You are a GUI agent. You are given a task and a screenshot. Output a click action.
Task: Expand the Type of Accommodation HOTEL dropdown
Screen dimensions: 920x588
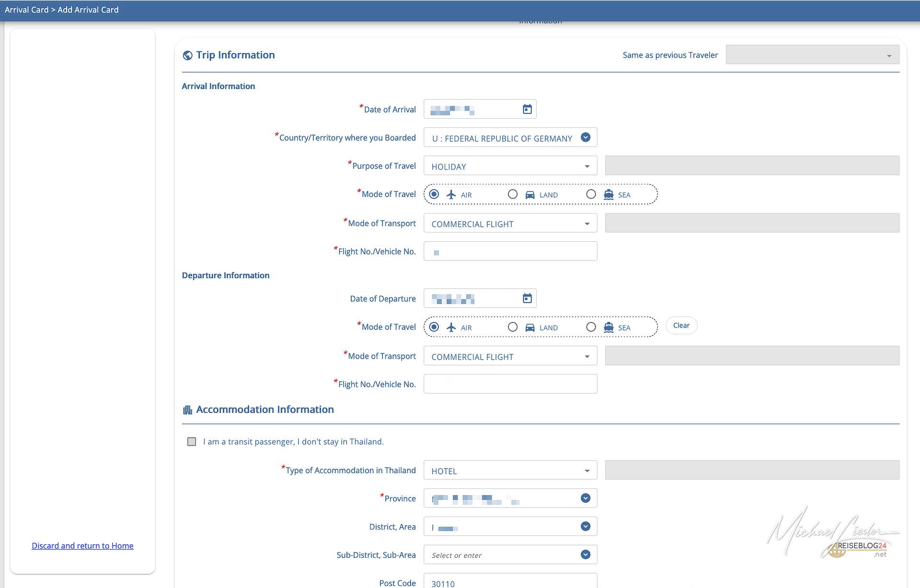[x=510, y=471]
